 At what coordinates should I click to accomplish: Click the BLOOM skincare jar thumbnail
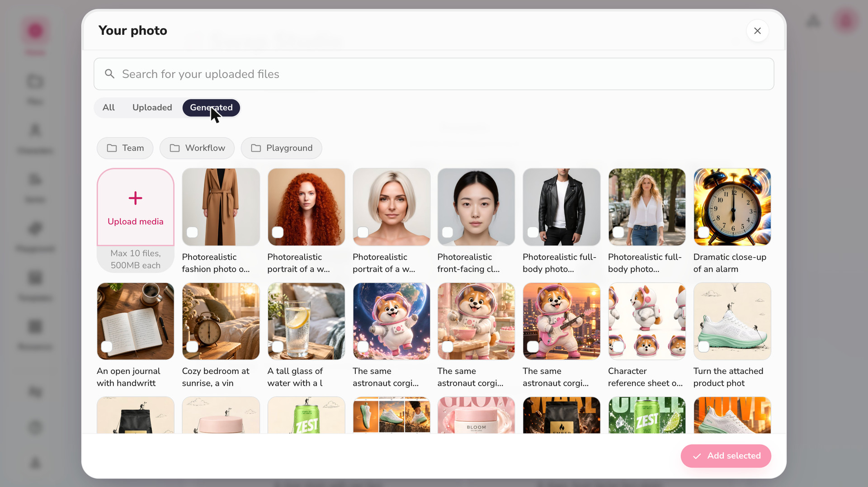pos(476,415)
